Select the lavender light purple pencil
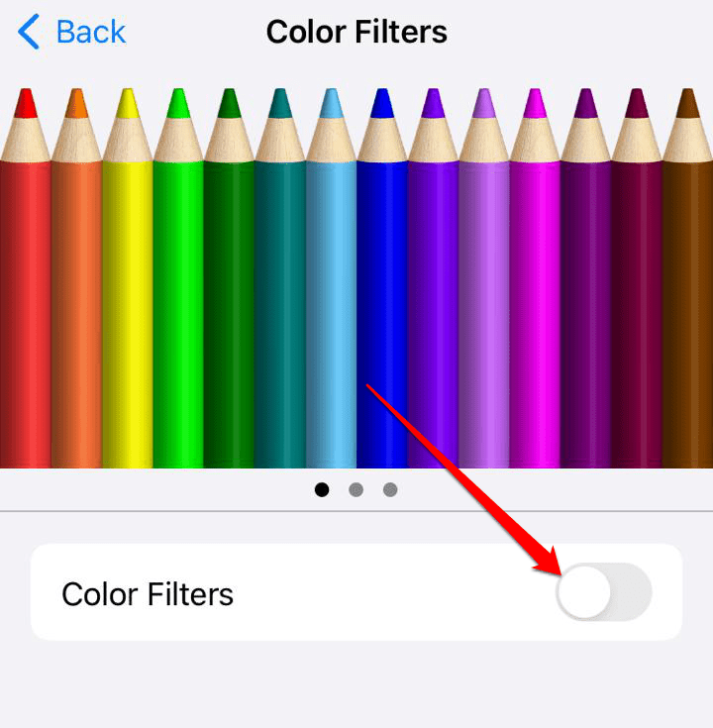The image size is (713, 728). pos(484,277)
